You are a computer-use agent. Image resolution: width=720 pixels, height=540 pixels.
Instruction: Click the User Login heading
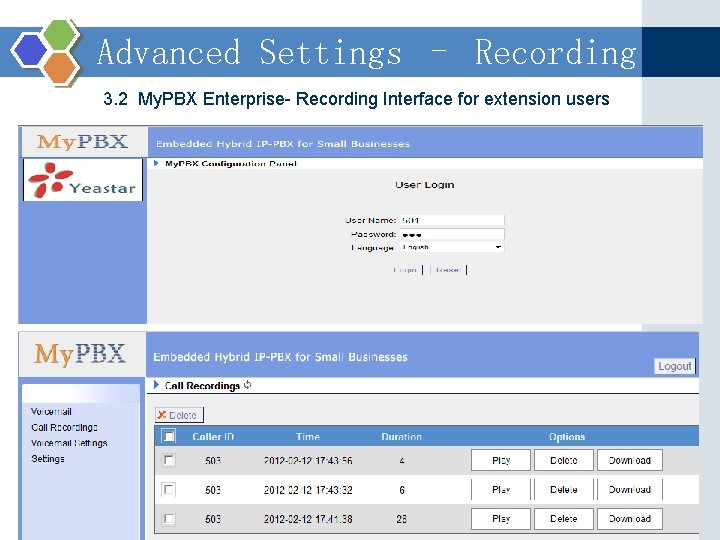tap(425, 185)
